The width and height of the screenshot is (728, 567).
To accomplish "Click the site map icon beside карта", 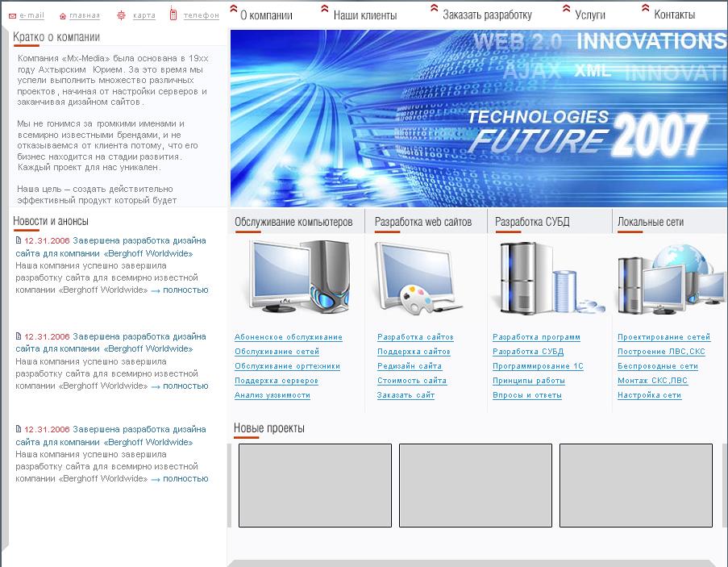I will tap(121, 15).
